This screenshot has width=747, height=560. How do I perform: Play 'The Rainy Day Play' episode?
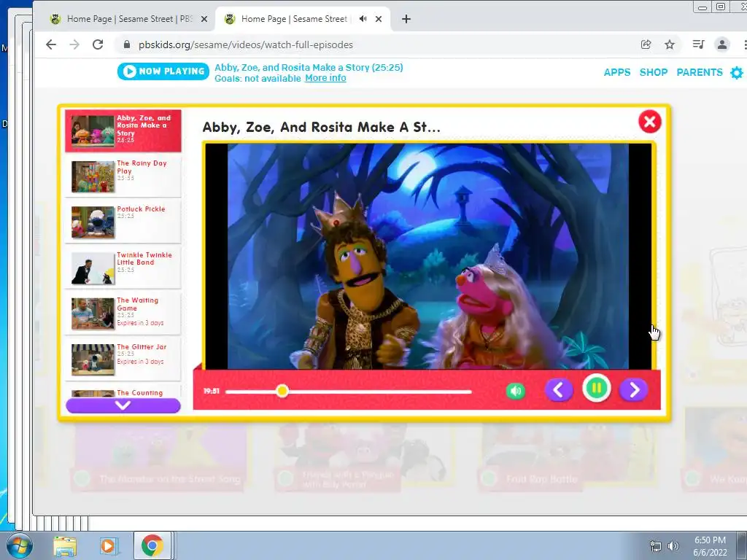[x=123, y=176]
